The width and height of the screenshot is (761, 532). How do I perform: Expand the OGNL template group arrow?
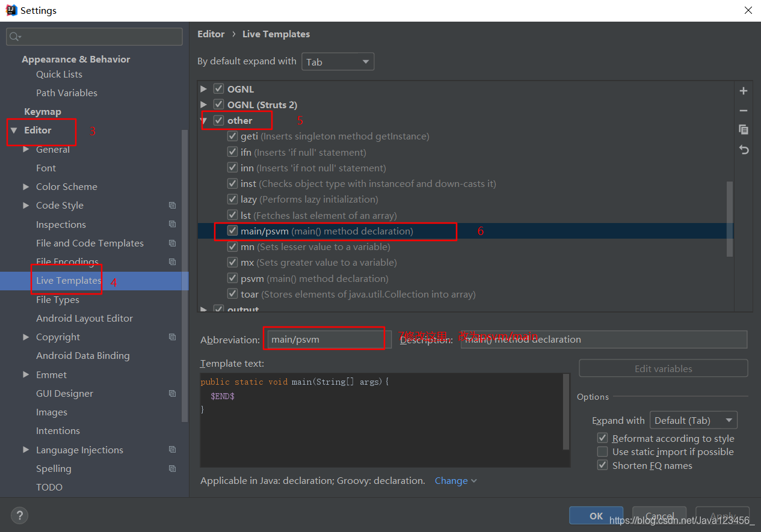[x=204, y=89]
